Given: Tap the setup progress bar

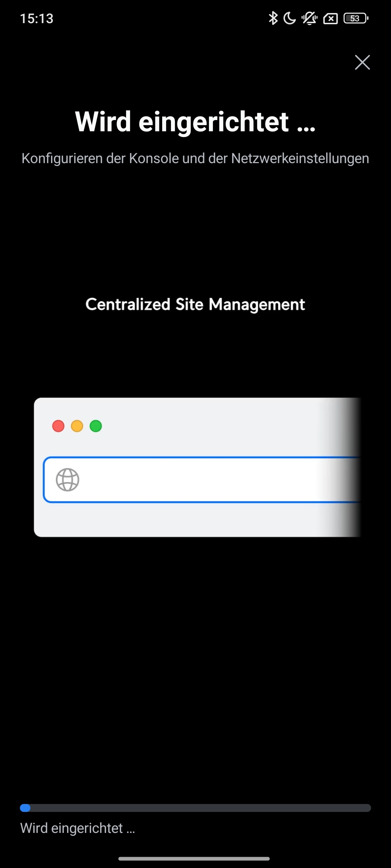Looking at the screenshot, I should (195, 808).
